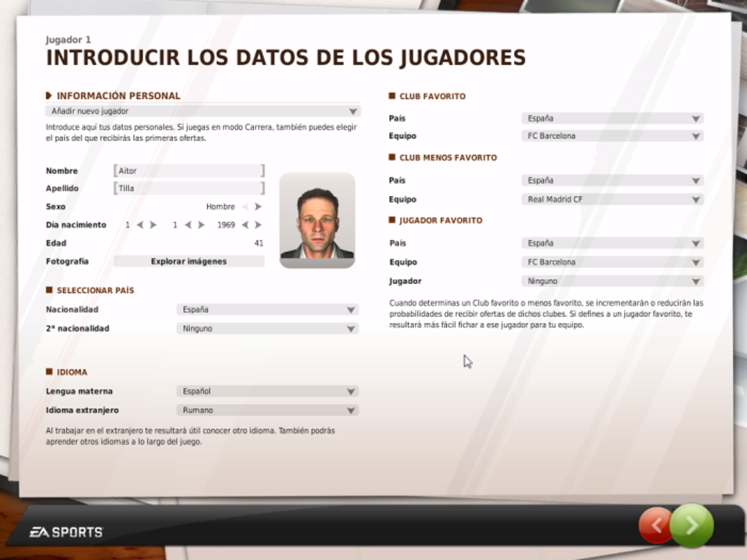Open Club favorito Equipo FC Barcelona dropdown
747x560 pixels.
coord(612,136)
